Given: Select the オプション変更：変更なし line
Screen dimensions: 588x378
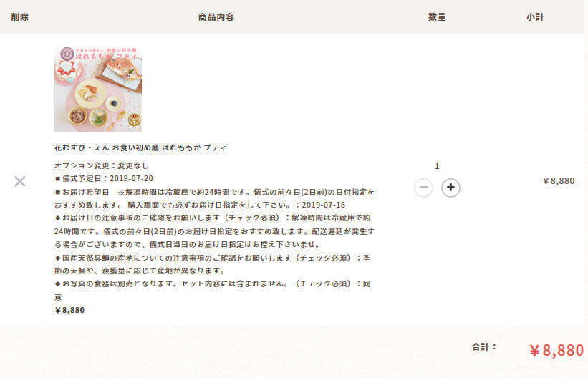Looking at the screenshot, I should click(x=102, y=165).
